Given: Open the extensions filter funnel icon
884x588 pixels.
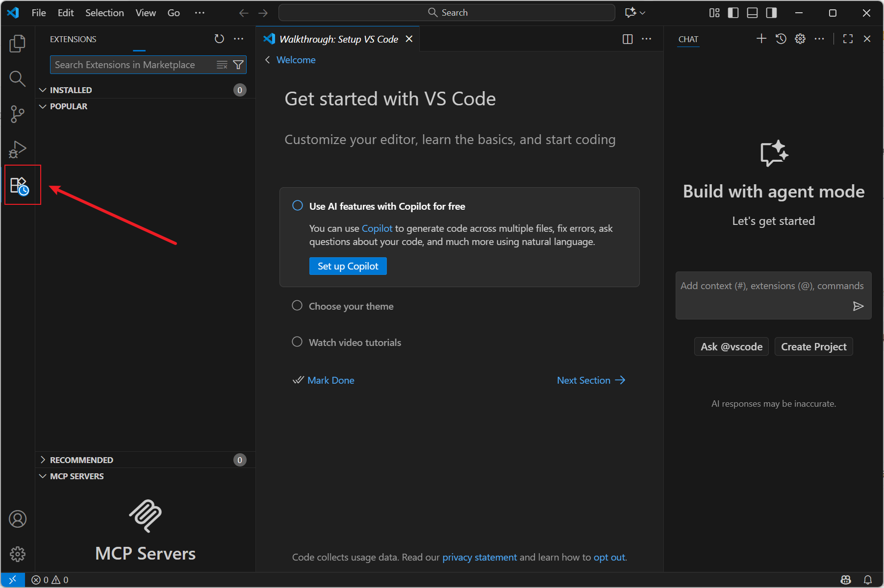Looking at the screenshot, I should coord(238,65).
